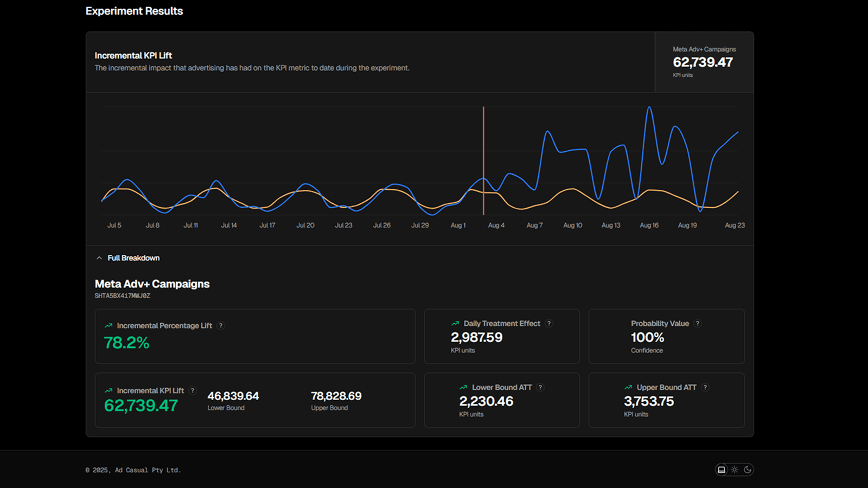
Task: Click the Aug 16 peak on blue line
Action: coord(649,108)
